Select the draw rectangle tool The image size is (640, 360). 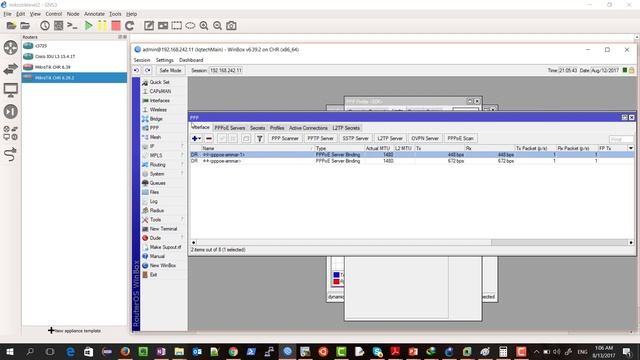coord(176,26)
